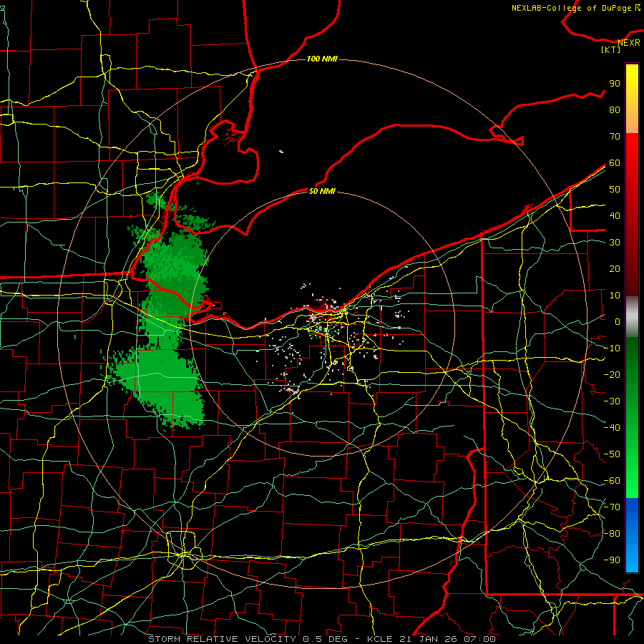Click the 40 value on velocity scale

(x=615, y=215)
